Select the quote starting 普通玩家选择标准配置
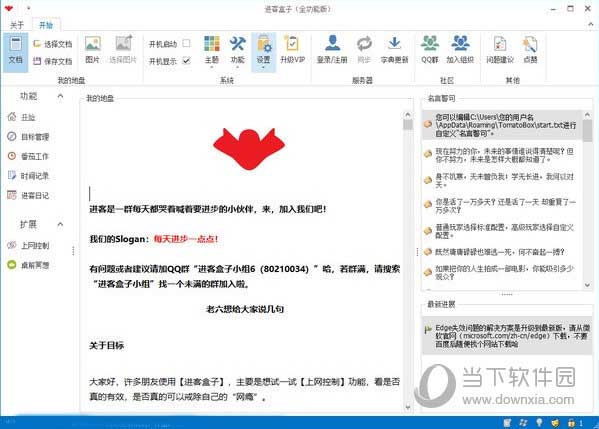The height and width of the screenshot is (429, 599). tap(502, 231)
